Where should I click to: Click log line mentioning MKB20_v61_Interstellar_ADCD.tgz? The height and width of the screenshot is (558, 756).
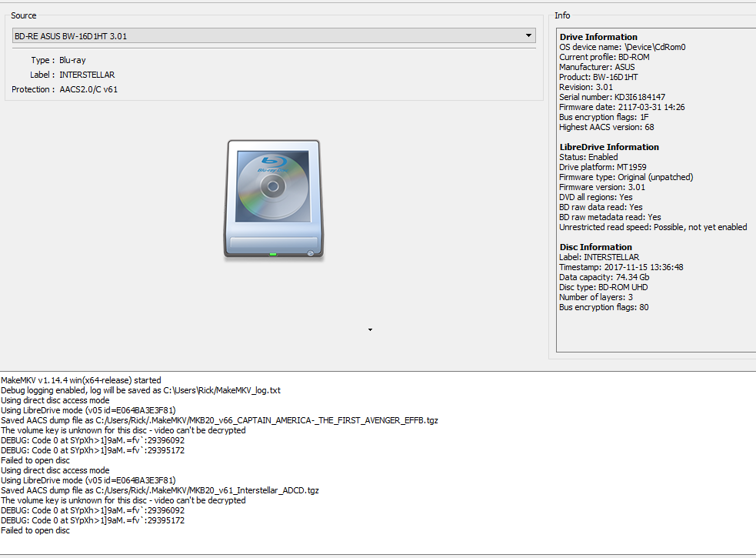click(x=160, y=490)
